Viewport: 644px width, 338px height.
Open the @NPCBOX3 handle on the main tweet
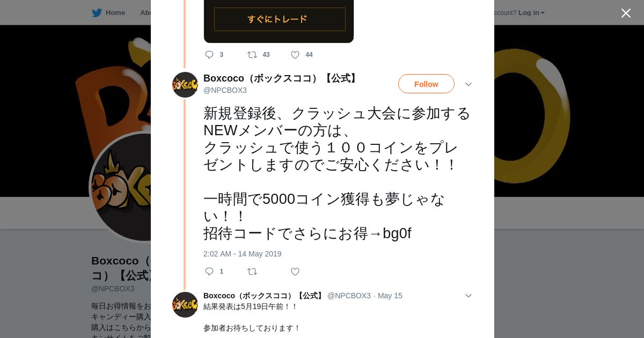225,90
